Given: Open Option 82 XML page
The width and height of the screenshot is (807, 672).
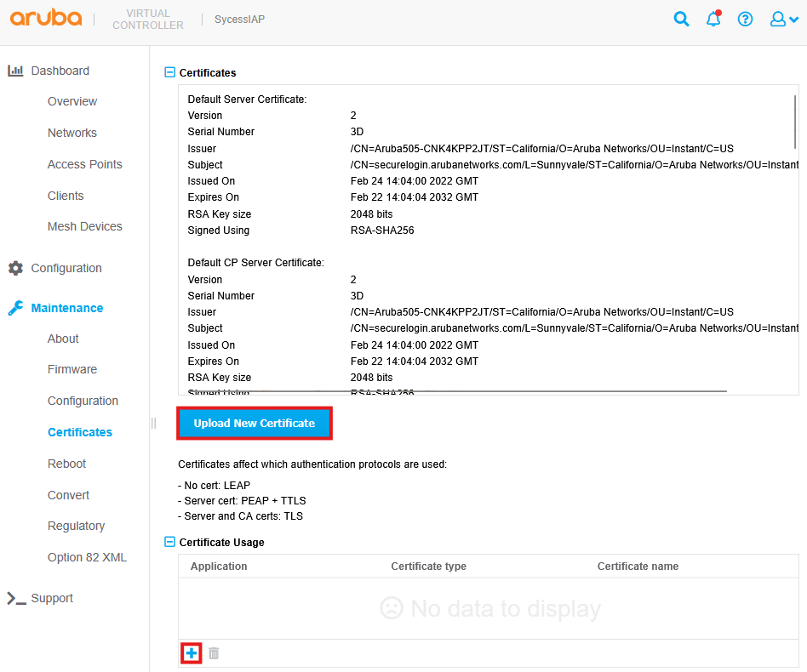Looking at the screenshot, I should click(87, 557).
